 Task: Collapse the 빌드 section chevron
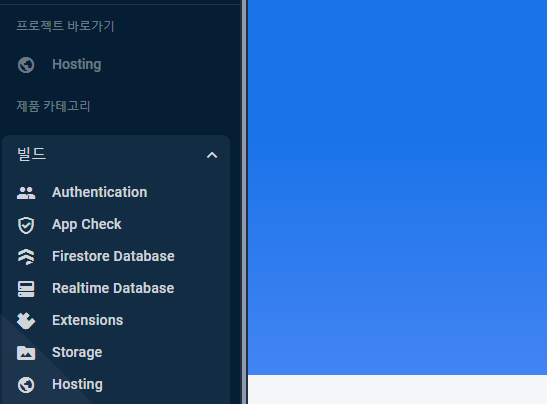coord(212,155)
